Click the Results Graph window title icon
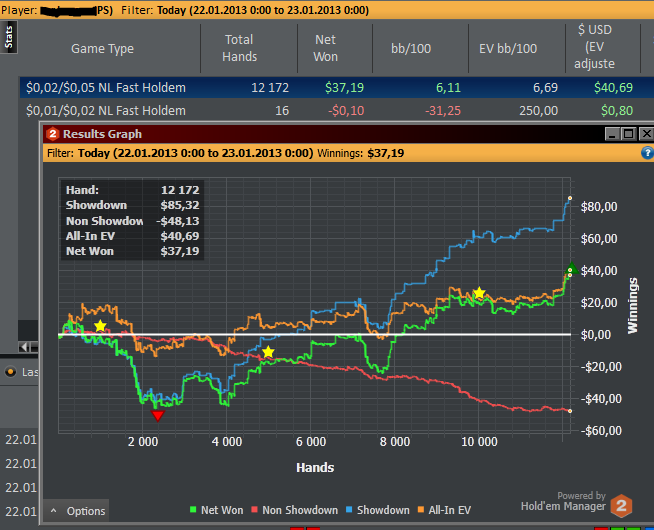 (52, 134)
